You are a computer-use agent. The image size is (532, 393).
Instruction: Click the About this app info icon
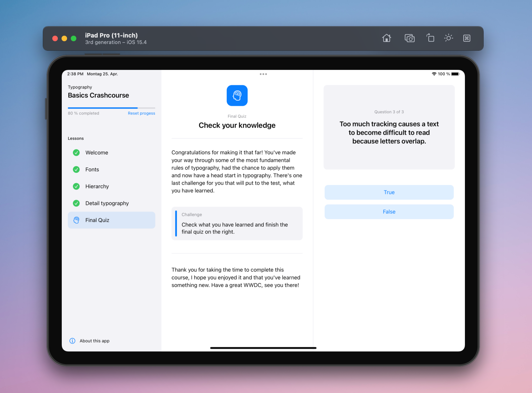[76, 341]
